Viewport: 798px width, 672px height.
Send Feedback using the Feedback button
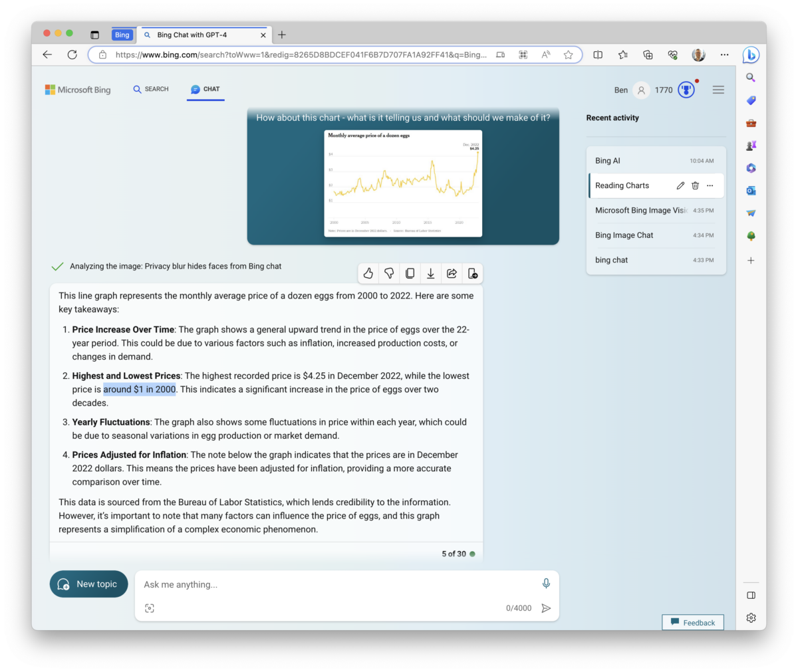click(x=693, y=622)
